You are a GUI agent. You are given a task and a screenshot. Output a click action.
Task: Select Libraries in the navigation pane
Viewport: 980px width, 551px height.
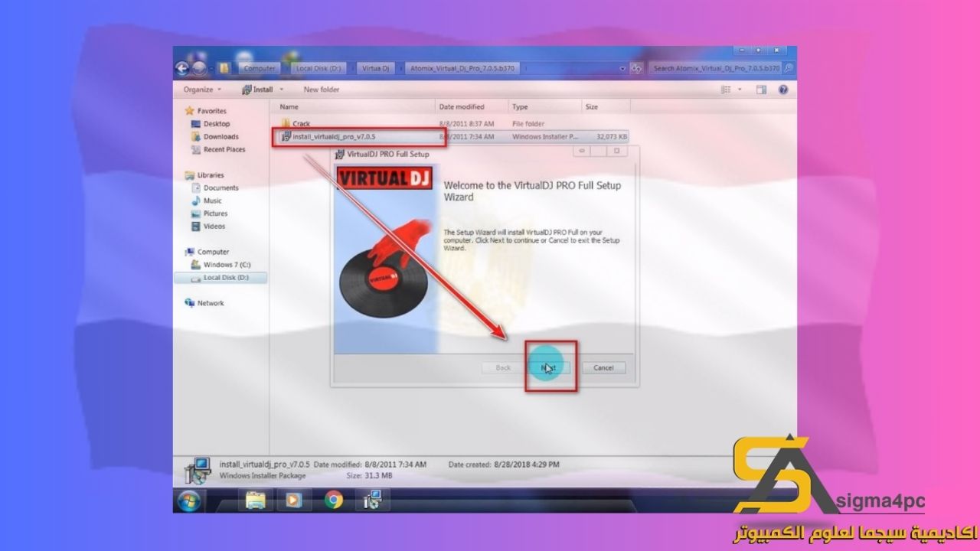point(211,175)
